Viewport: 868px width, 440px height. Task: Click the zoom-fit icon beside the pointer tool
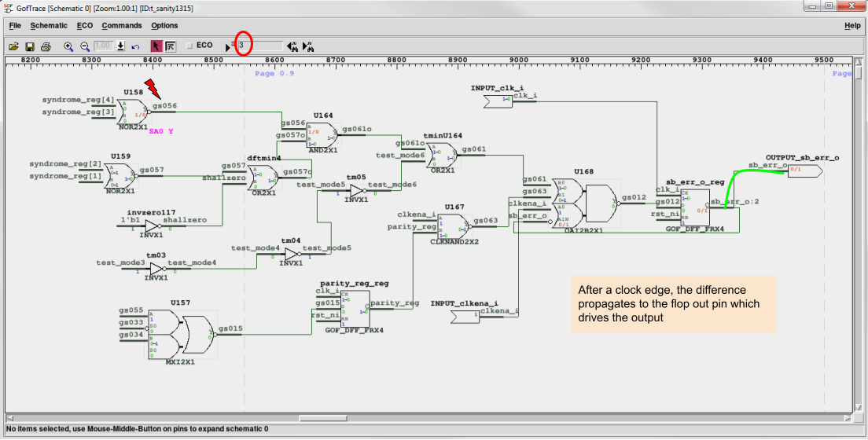click(171, 46)
